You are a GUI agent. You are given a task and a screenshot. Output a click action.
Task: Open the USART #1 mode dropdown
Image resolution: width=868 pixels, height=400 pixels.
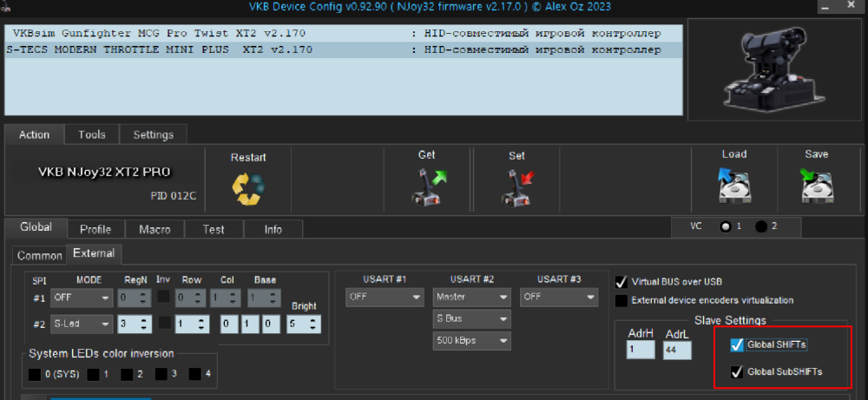(385, 297)
